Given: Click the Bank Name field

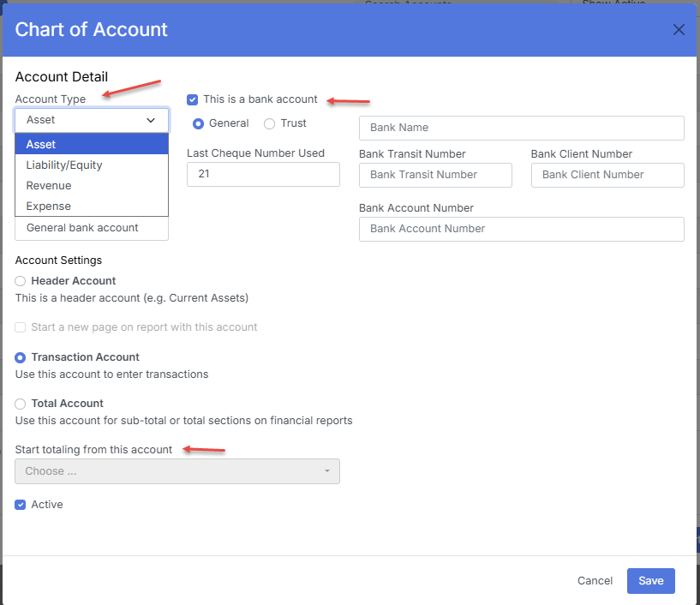Looking at the screenshot, I should (x=521, y=128).
